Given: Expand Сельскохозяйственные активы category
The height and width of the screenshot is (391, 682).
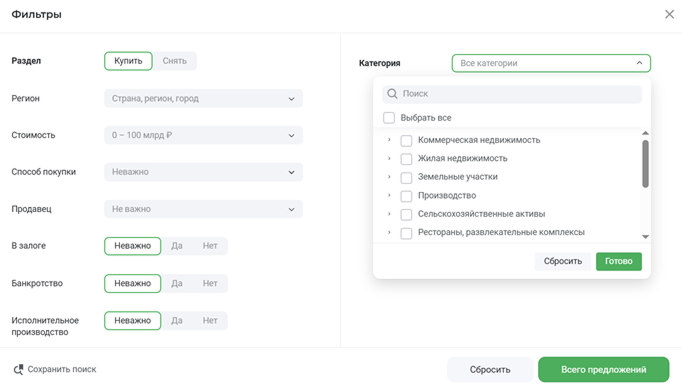Looking at the screenshot, I should (x=389, y=214).
